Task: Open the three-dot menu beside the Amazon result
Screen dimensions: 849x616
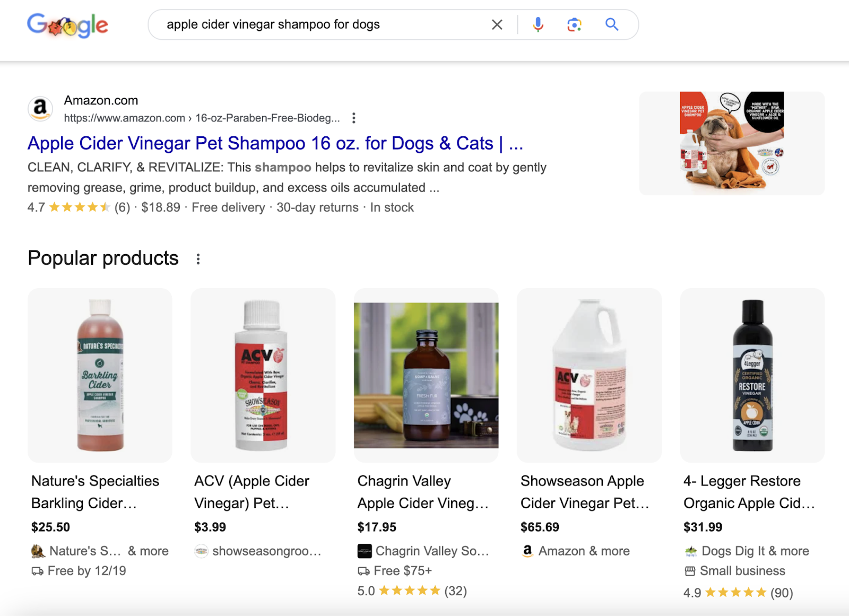Action: click(353, 118)
